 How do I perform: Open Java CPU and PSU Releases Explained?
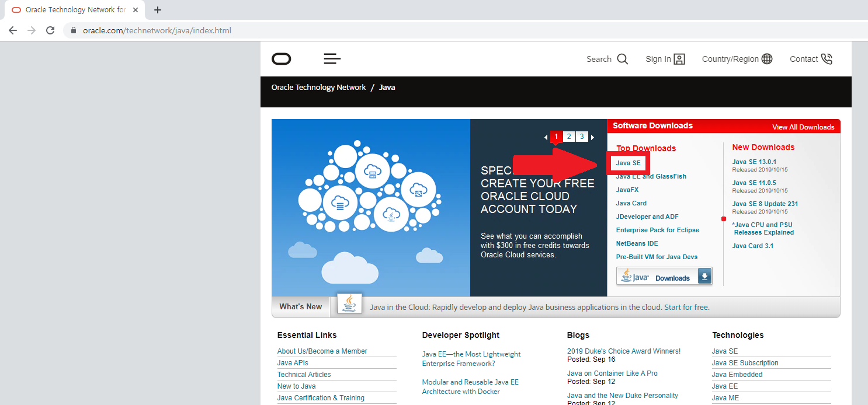763,228
